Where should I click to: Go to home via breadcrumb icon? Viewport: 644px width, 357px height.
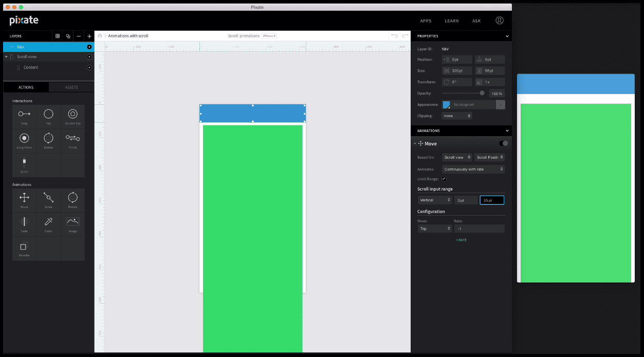pos(100,36)
